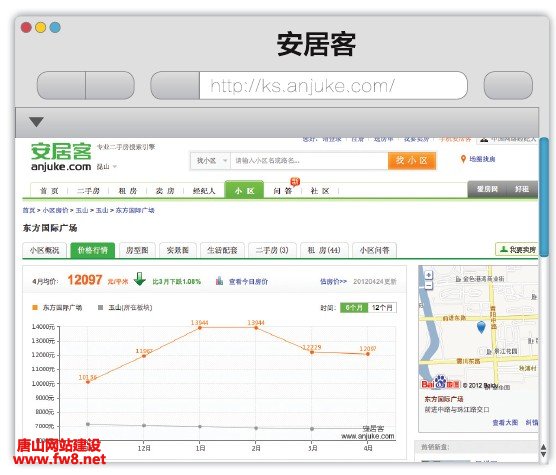Click the 11967 data point at 12月
This screenshot has height=475, width=556.
[144, 356]
